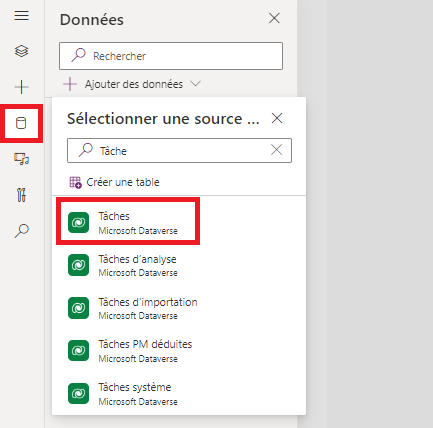Open the hamburger navigation menu
Screen dimensions: 433x428
tap(21, 16)
